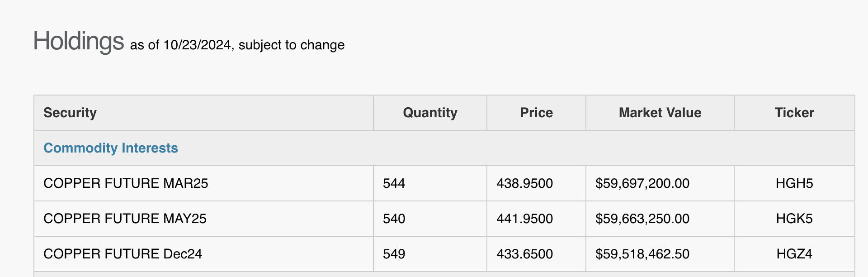Select the COPPER FUTURE MAR25 row

tap(126, 183)
